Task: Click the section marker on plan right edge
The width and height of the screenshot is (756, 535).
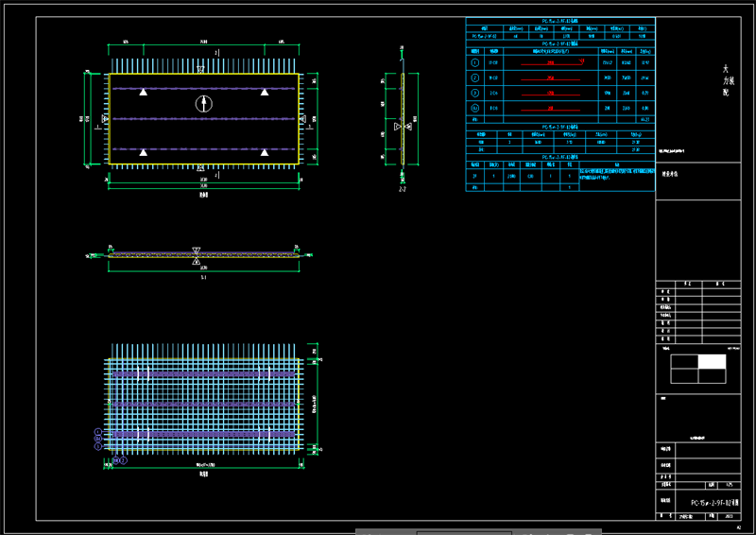Action: click(x=302, y=119)
